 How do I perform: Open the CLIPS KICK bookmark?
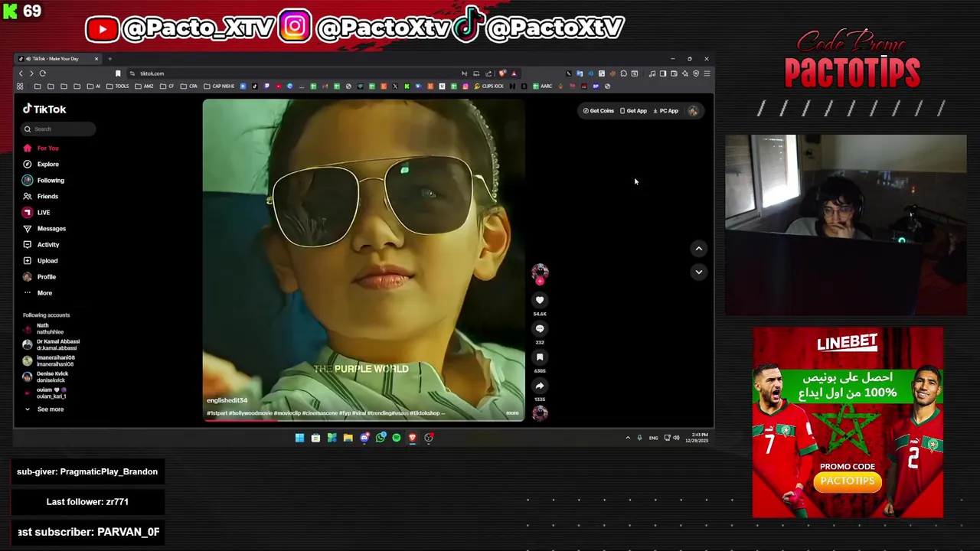(x=488, y=86)
